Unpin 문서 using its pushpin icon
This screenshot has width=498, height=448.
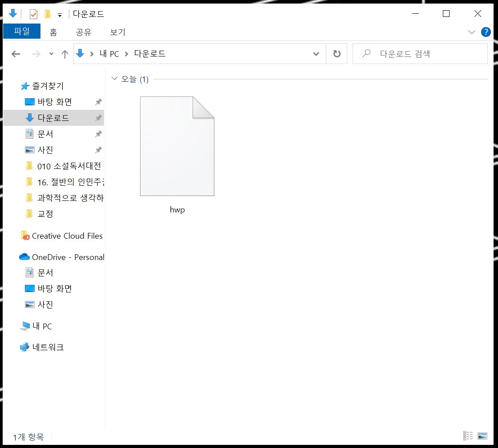(x=98, y=133)
